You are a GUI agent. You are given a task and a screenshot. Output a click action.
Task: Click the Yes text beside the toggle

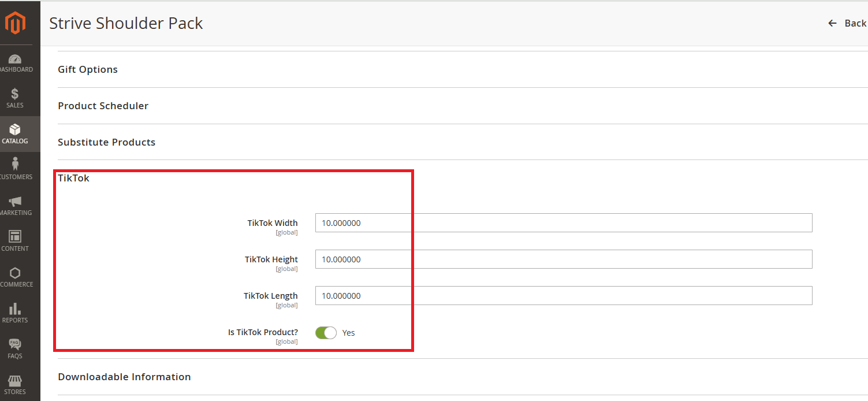click(348, 333)
